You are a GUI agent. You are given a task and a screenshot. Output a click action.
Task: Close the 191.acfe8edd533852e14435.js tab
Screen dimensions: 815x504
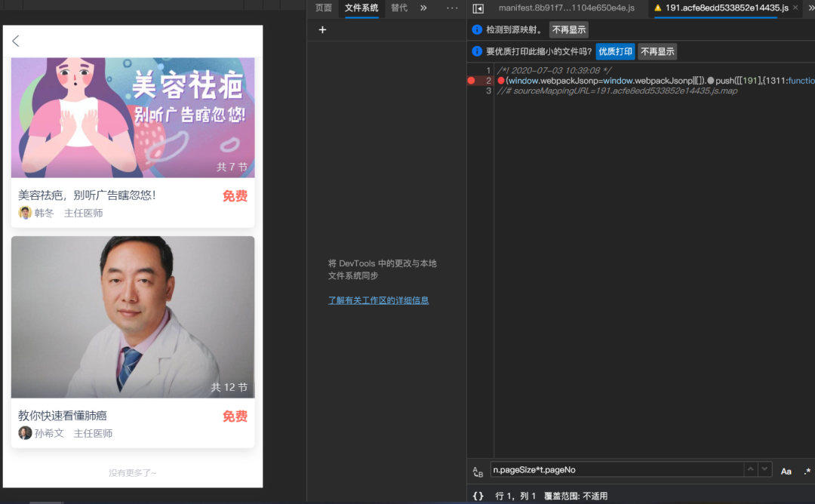795,8
